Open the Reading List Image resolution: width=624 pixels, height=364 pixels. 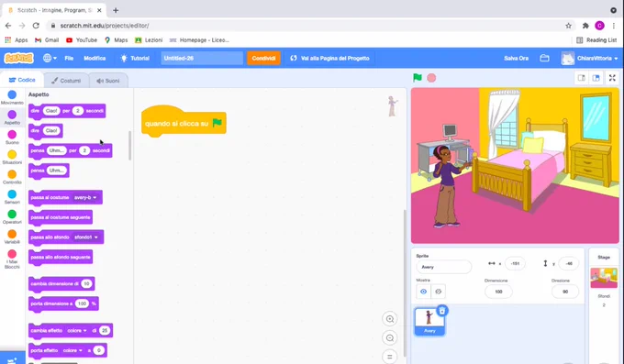[x=596, y=40]
